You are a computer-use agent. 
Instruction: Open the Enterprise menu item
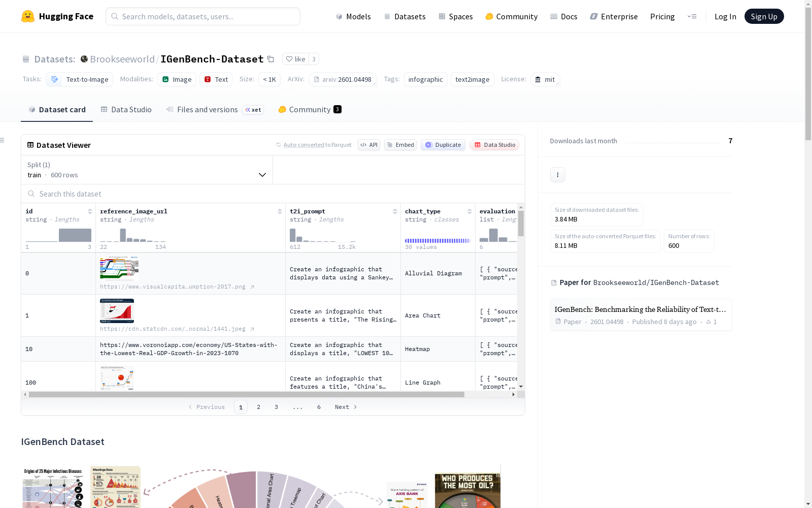pyautogui.click(x=614, y=16)
